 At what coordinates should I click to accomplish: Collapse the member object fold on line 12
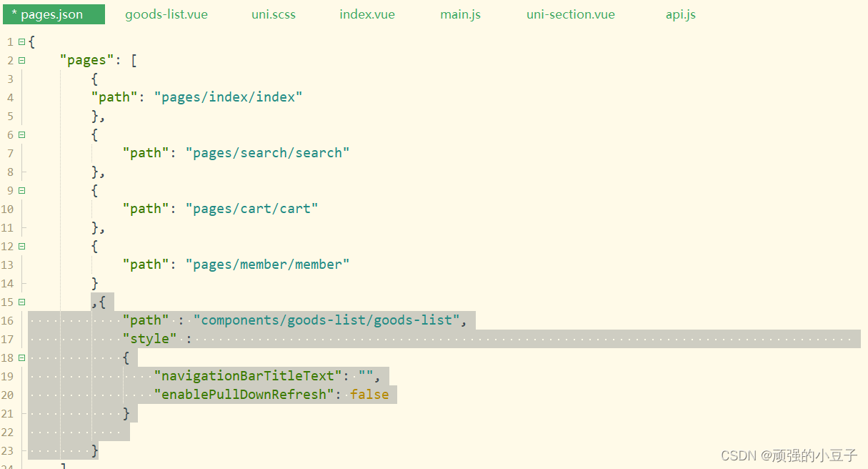click(21, 246)
